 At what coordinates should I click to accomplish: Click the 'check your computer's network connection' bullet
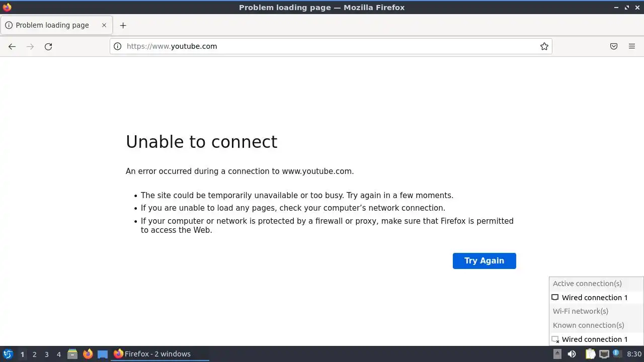tap(293, 208)
